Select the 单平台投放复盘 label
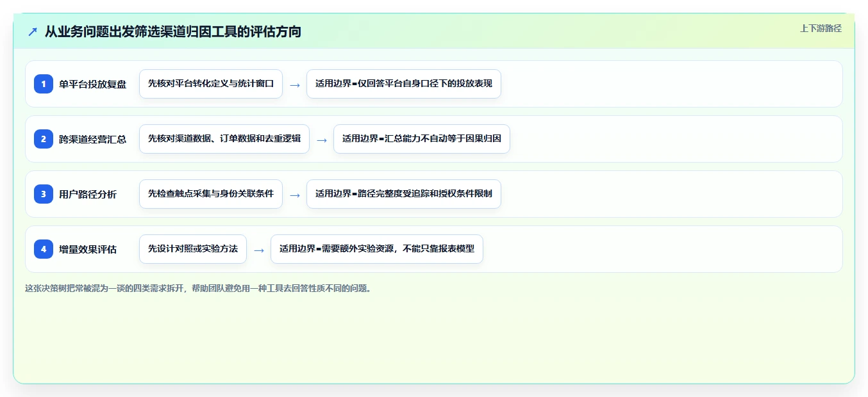 pos(93,84)
